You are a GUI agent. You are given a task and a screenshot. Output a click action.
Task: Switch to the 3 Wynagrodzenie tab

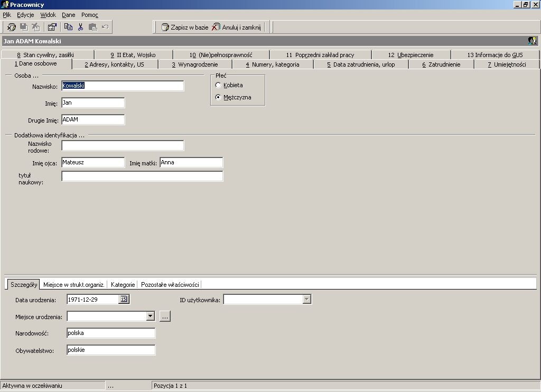(x=195, y=64)
